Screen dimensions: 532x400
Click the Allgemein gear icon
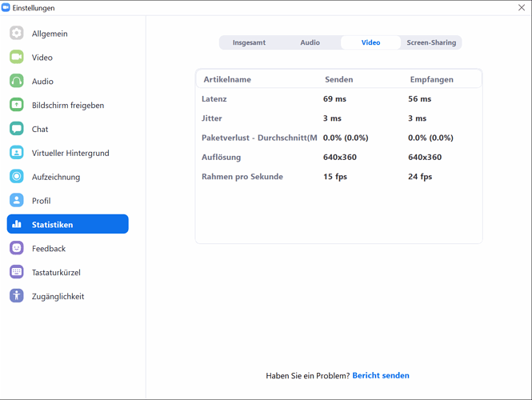17,34
